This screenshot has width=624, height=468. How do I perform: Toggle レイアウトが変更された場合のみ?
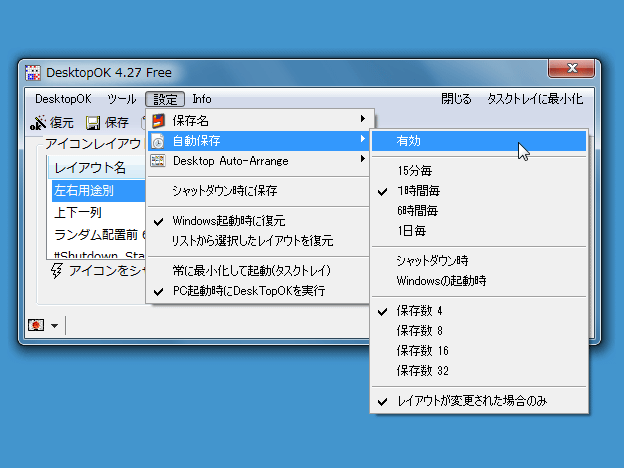479,401
